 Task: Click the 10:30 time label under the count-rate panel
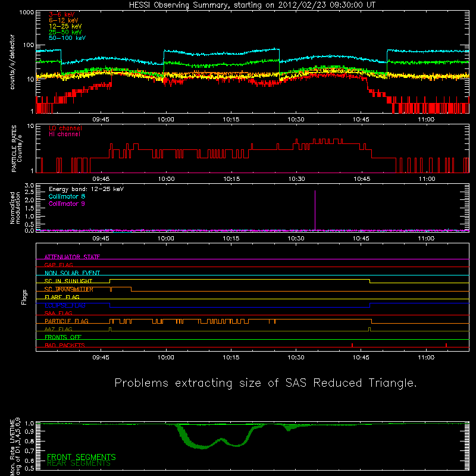pos(296,120)
